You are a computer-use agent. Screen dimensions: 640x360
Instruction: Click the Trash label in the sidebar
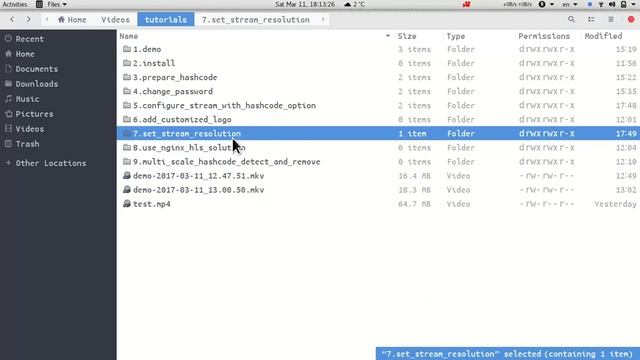27,144
